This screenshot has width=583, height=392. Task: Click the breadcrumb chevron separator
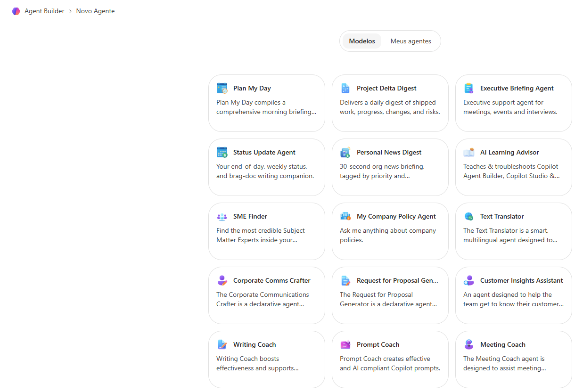tap(70, 11)
